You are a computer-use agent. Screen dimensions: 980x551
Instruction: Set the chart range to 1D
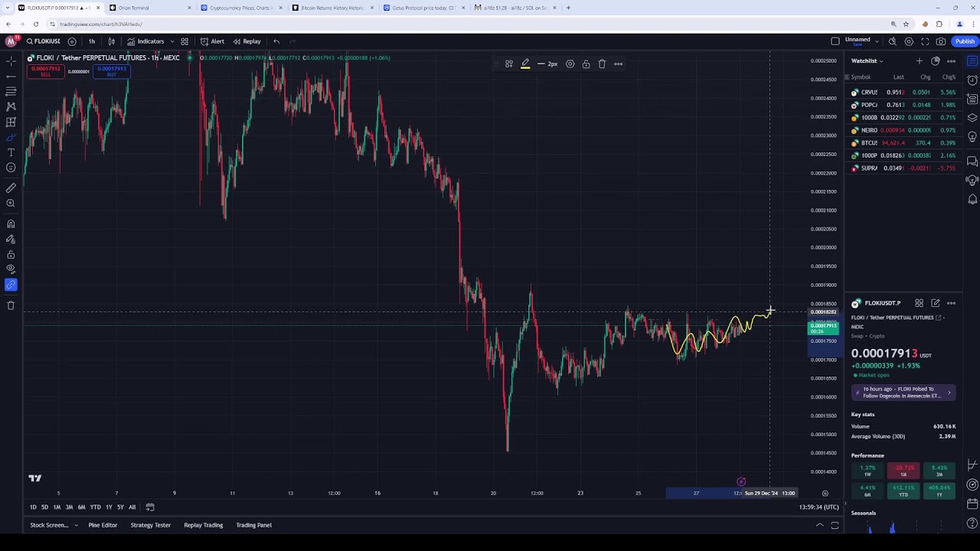(x=33, y=507)
